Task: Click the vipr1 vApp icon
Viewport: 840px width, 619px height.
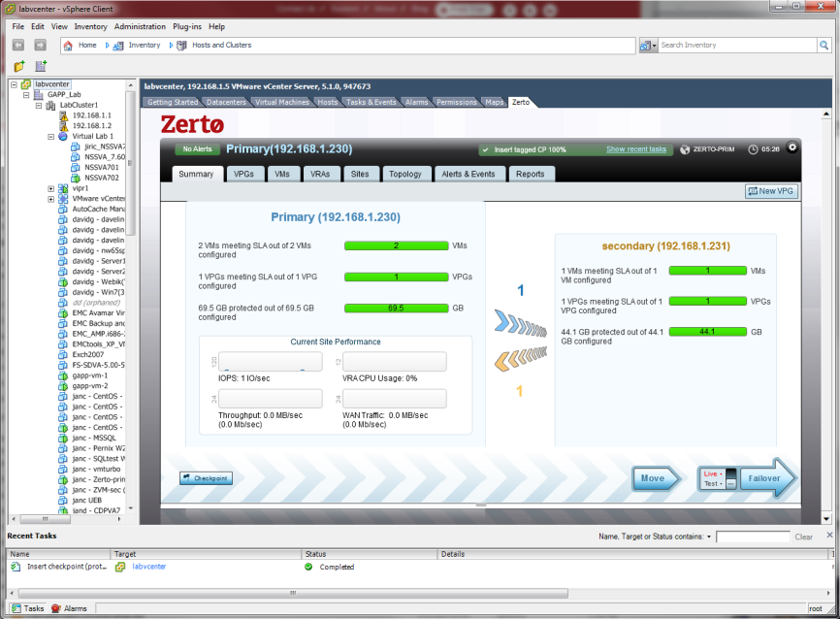Action: tap(63, 188)
